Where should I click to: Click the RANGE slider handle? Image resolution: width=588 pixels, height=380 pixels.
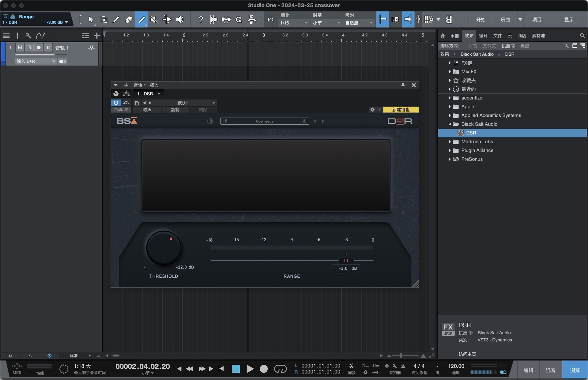(x=346, y=261)
